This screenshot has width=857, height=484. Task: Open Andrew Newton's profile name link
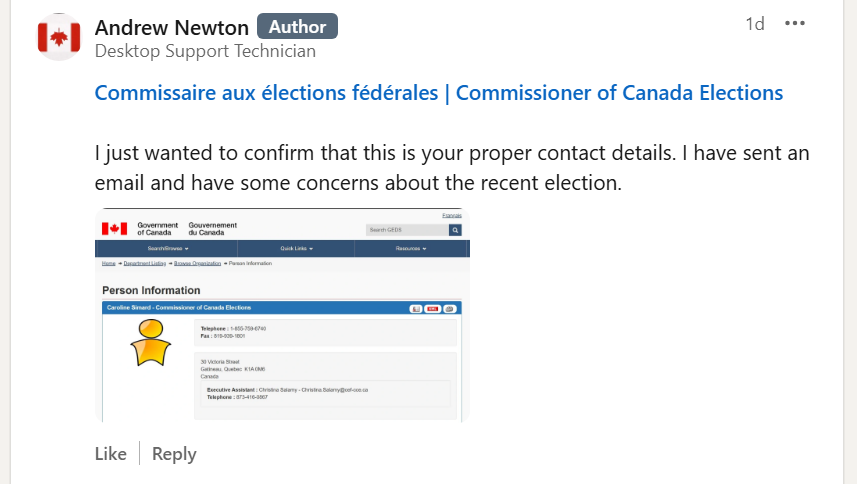tap(171, 26)
